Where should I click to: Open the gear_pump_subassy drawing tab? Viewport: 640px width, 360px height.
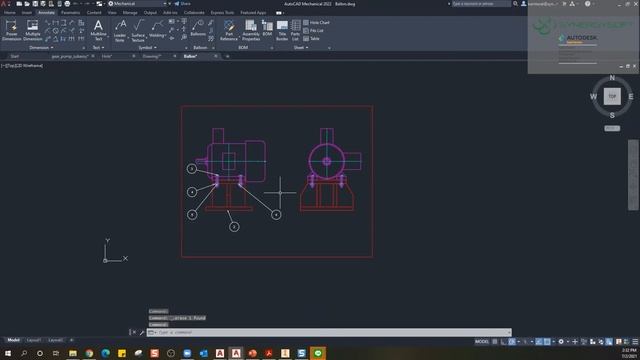70,56
